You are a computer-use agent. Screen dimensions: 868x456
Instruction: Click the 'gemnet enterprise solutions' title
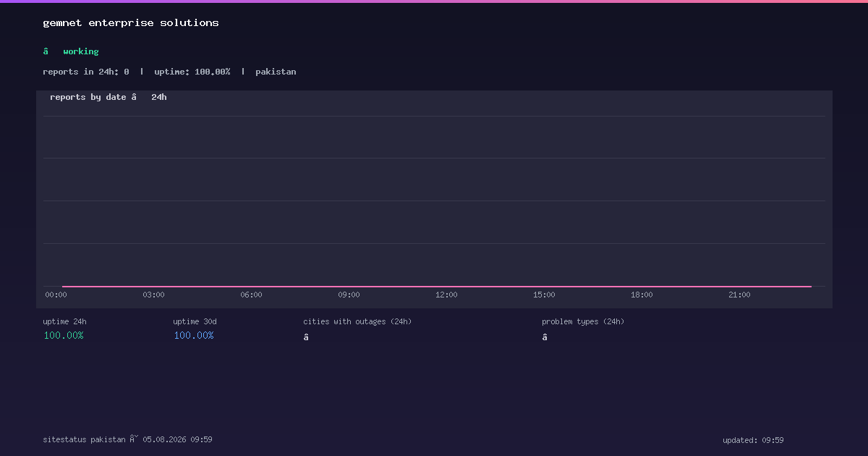tap(131, 23)
